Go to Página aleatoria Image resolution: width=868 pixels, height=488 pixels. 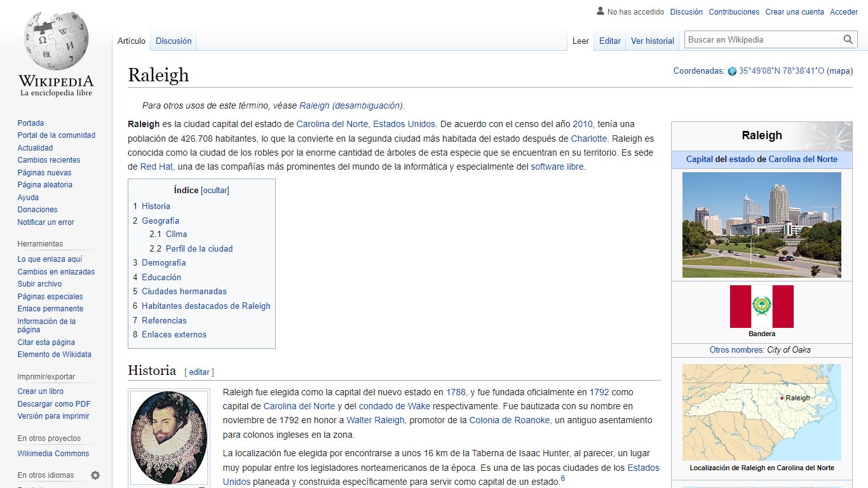pyautogui.click(x=45, y=185)
